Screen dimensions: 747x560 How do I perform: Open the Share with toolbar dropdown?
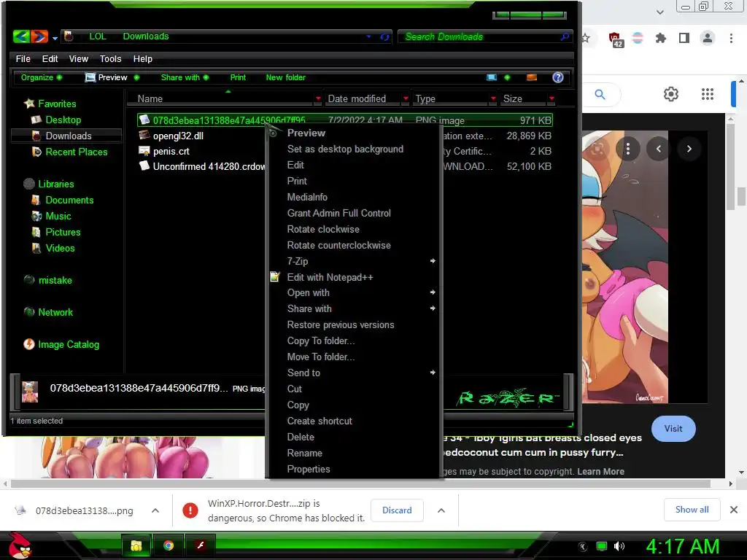pos(185,77)
